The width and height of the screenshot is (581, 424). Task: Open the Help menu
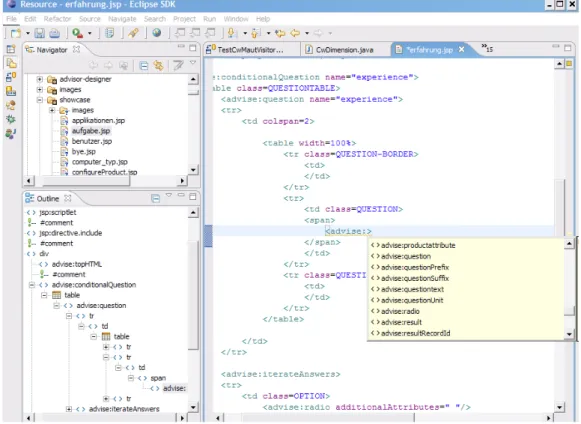[263, 19]
